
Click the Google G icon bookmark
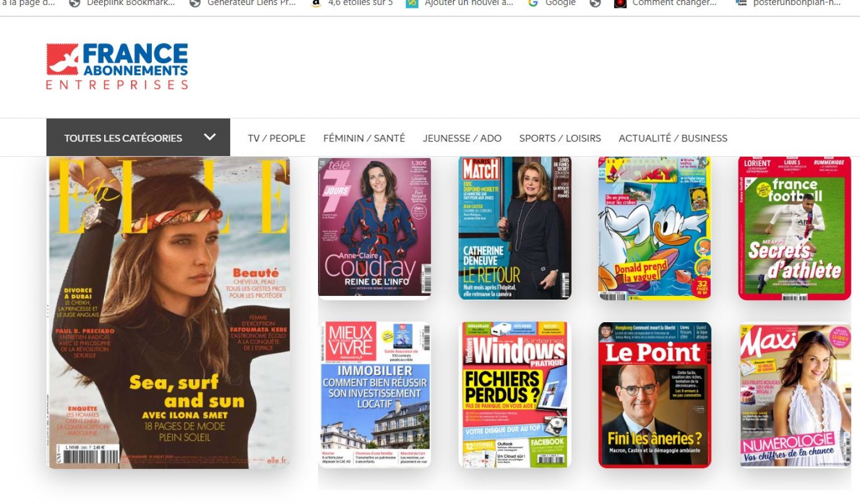[x=533, y=3]
